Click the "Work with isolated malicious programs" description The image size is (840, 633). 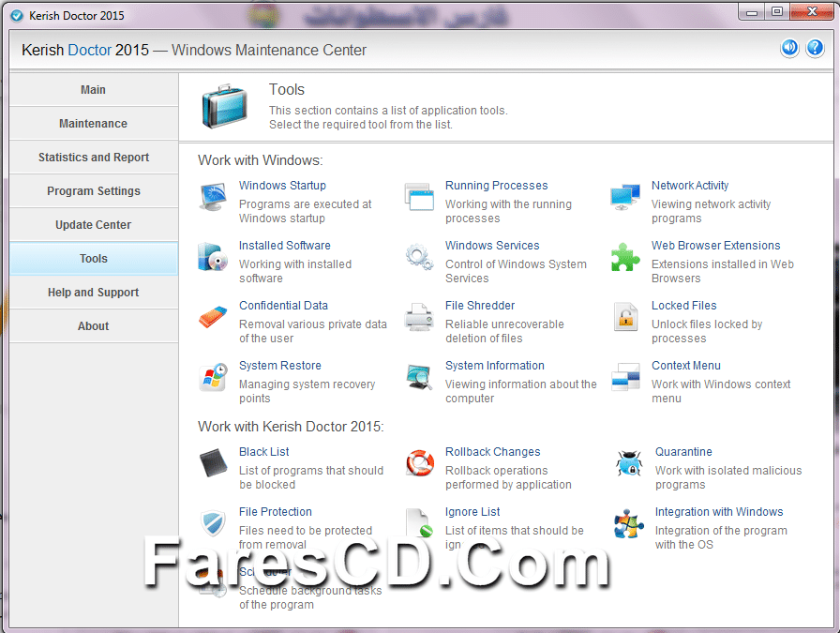[728, 477]
